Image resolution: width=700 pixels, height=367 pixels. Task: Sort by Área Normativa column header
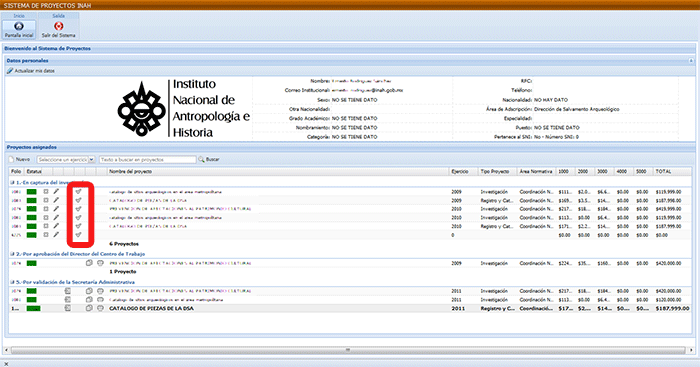tap(536, 171)
